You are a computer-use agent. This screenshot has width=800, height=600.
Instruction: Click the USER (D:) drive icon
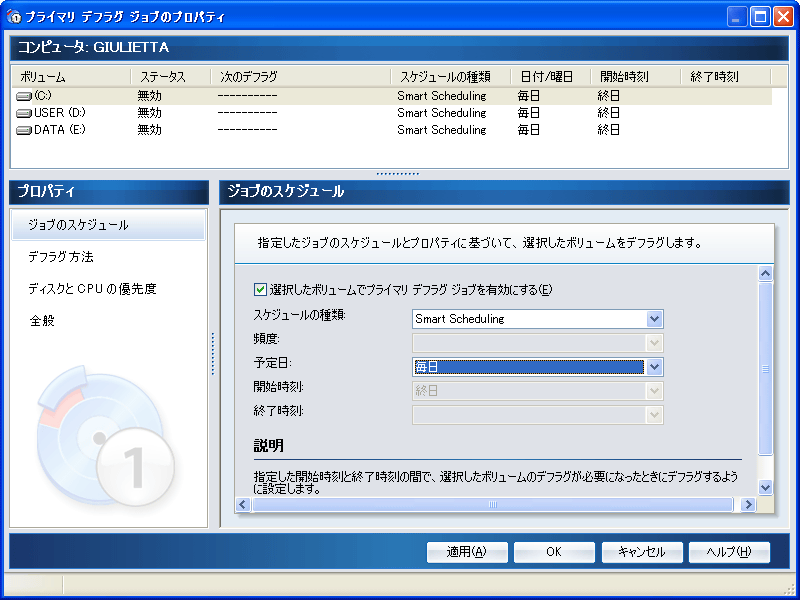click(24, 113)
